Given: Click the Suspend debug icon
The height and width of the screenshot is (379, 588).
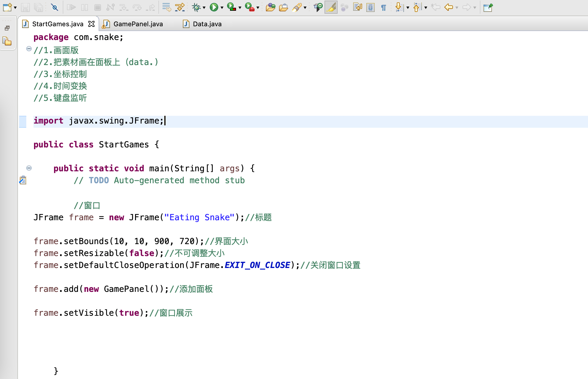Looking at the screenshot, I should pyautogui.click(x=85, y=7).
